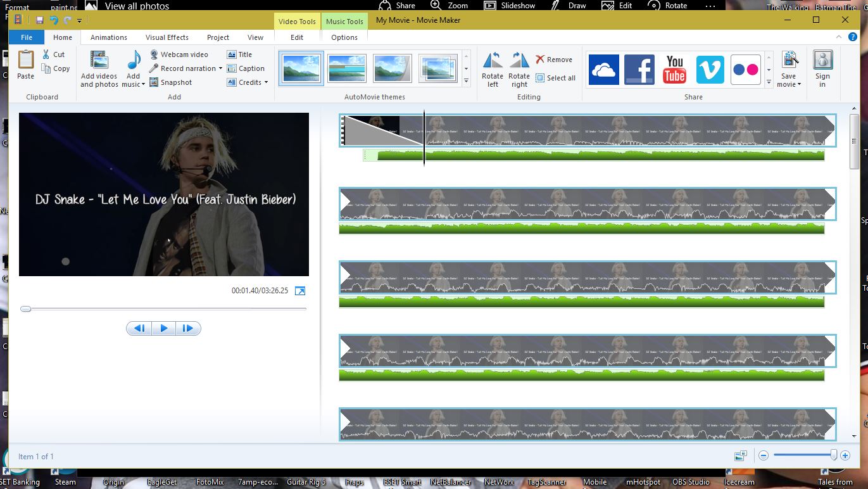Add a Caption to the clip
The image size is (868, 489).
point(246,68)
